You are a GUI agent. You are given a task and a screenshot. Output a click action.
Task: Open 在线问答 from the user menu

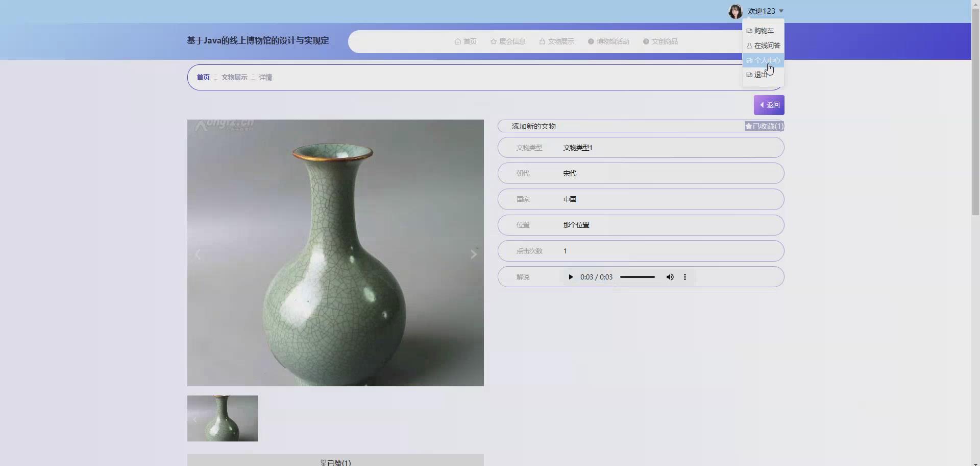coord(763,45)
